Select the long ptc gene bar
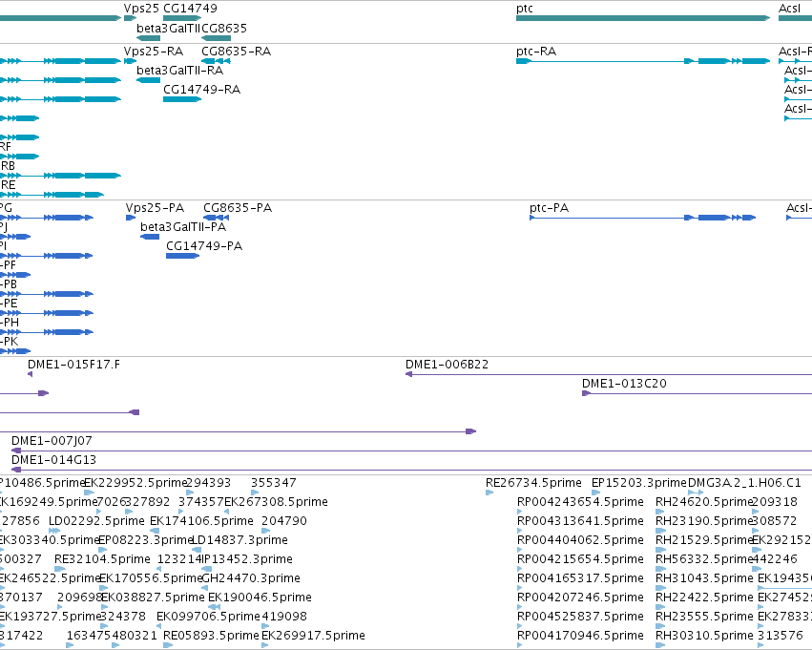This screenshot has height=650, width=812. (643, 18)
